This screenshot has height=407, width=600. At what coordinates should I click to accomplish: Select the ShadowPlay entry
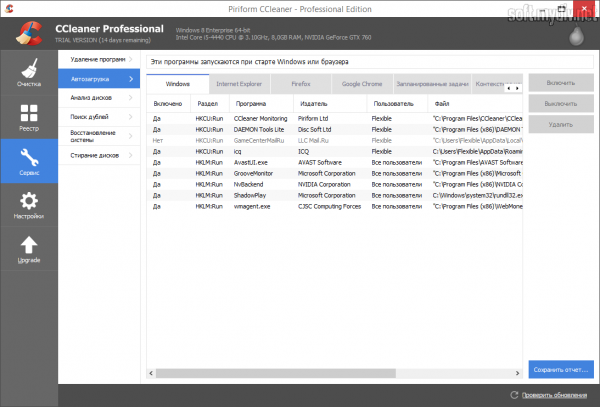[334, 195]
